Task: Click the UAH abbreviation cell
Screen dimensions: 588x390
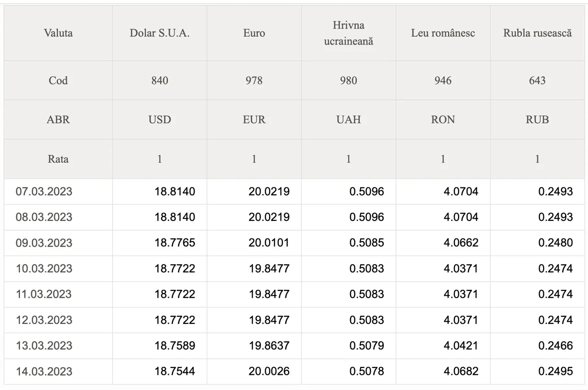Action: point(349,120)
